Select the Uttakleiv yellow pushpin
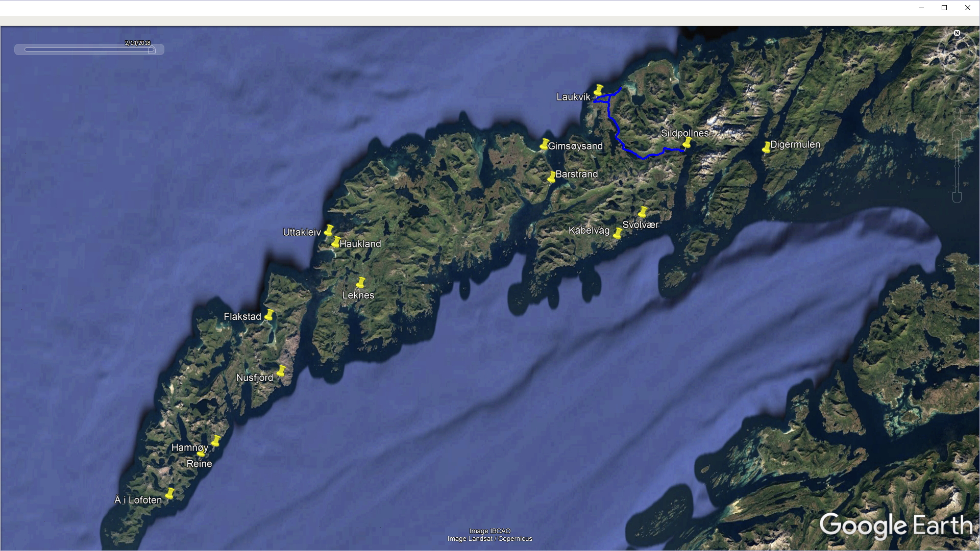The image size is (980, 551). (x=329, y=231)
